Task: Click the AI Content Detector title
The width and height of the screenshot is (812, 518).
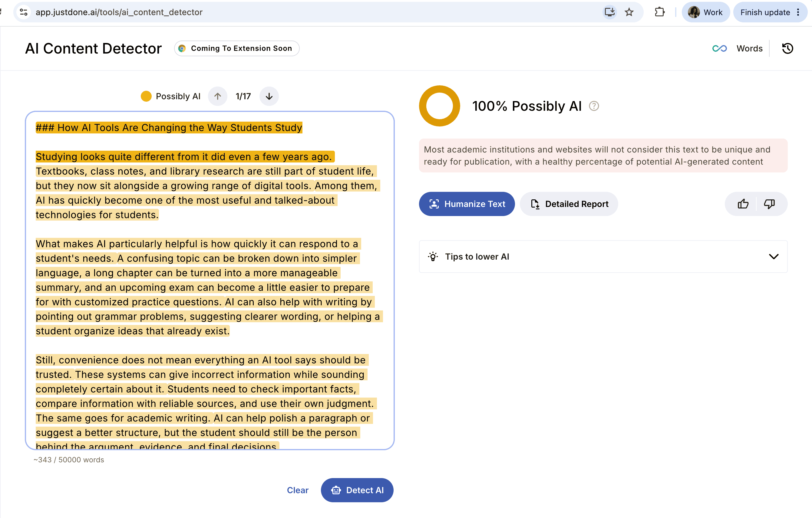Action: (x=94, y=48)
